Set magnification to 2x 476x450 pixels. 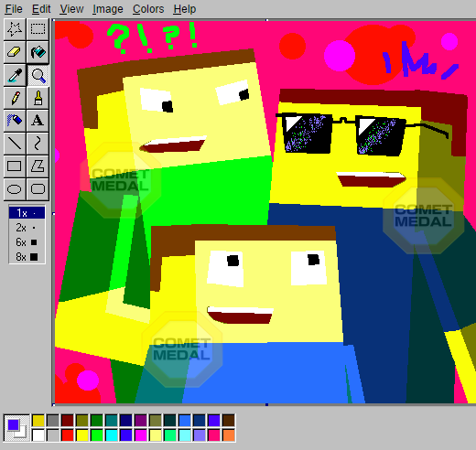tap(27, 228)
